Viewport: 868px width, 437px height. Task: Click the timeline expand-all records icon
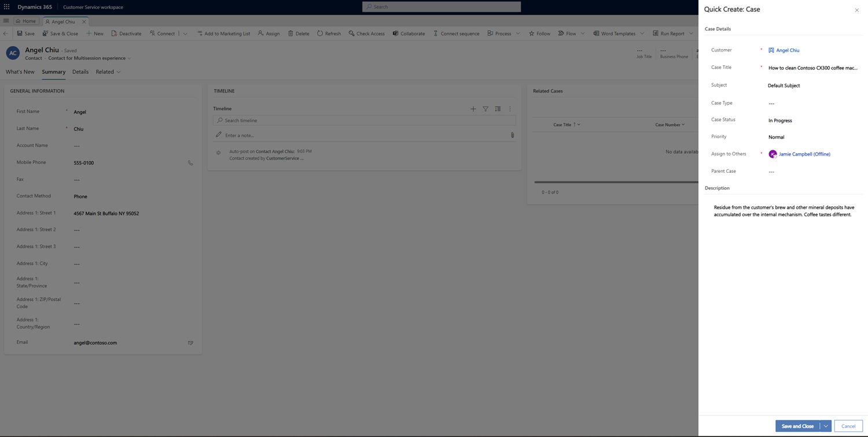[498, 109]
